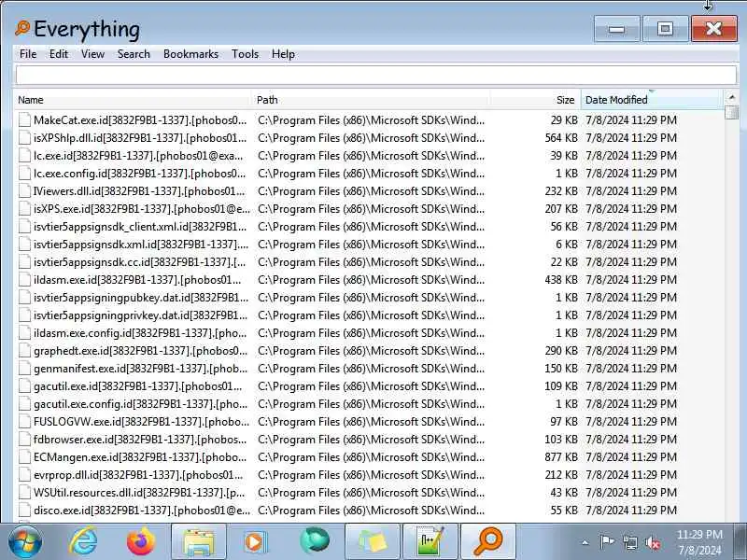
Task: Open the Tools menu
Action: (x=245, y=54)
